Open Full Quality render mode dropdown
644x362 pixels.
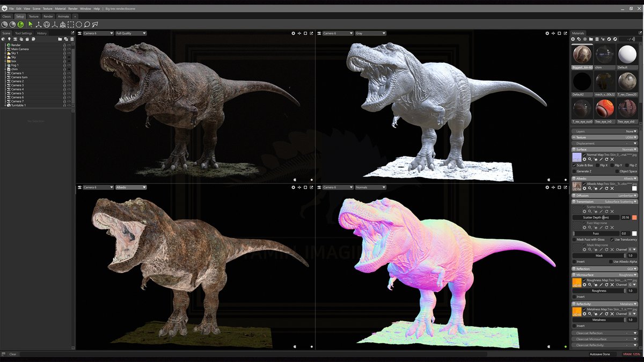coord(131,33)
